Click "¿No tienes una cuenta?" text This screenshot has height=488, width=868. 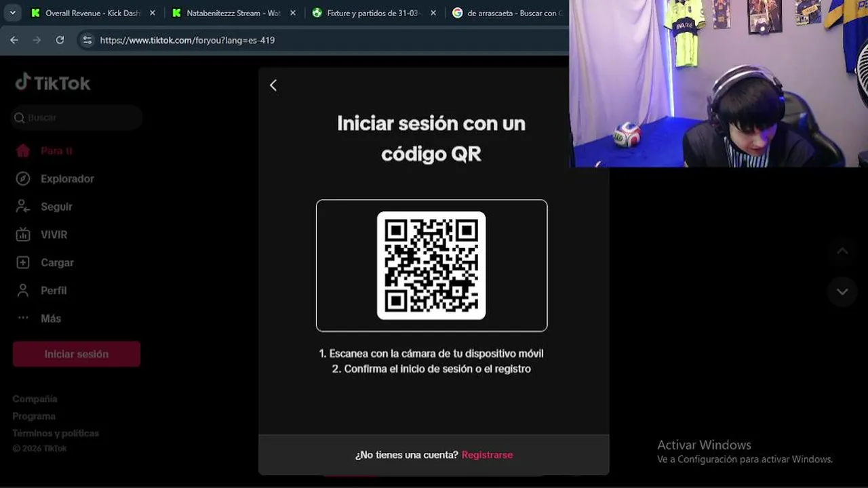click(x=407, y=455)
